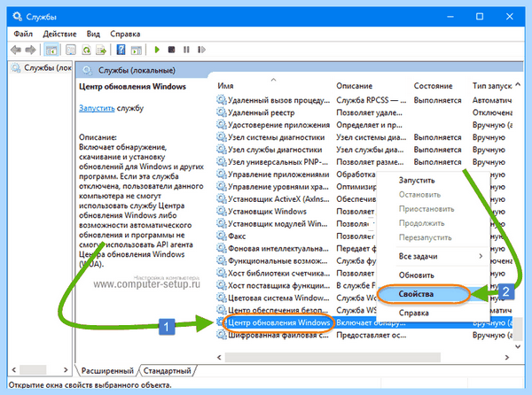
Task: Select Центр обеспечения безопасности row
Action: click(x=295, y=310)
